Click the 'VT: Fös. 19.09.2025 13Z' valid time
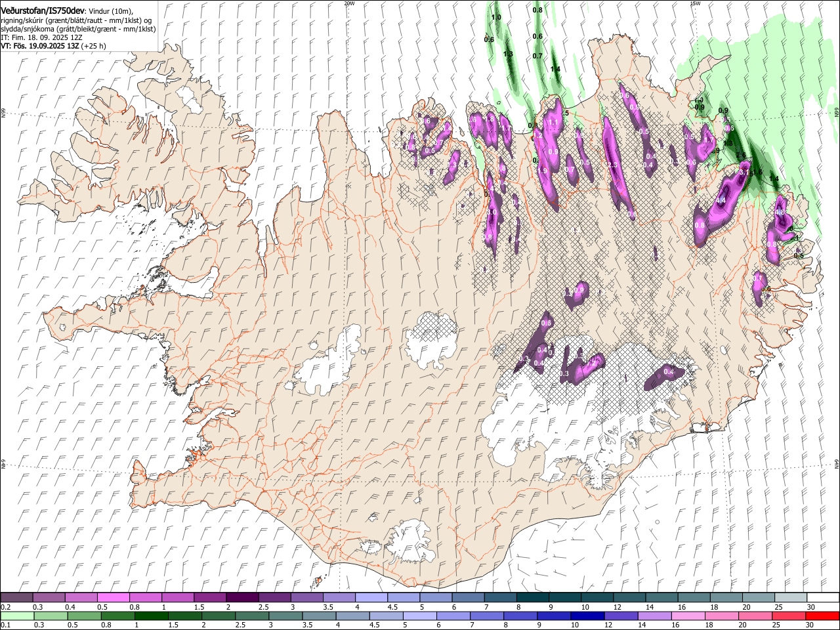Screen dimensions: 840x630 [40, 46]
